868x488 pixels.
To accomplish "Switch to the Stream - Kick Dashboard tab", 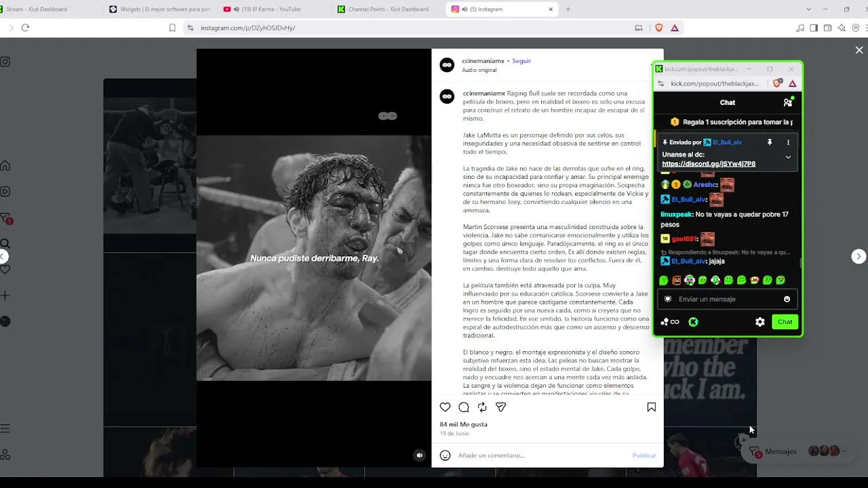I will [51, 9].
